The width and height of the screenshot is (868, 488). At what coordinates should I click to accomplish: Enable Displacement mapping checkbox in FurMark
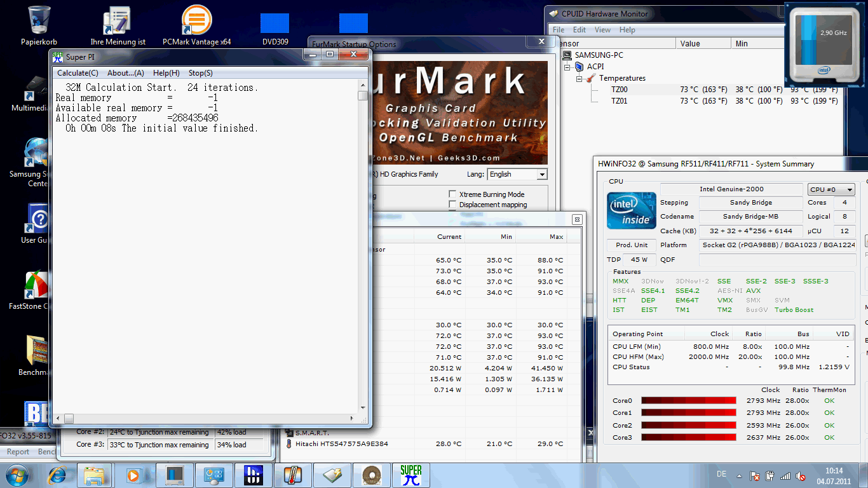(452, 205)
